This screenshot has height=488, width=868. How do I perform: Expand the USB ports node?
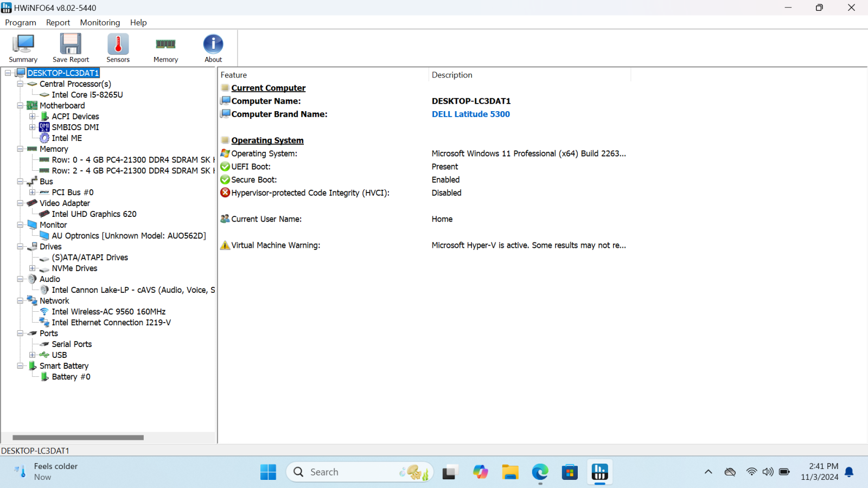[x=33, y=355]
